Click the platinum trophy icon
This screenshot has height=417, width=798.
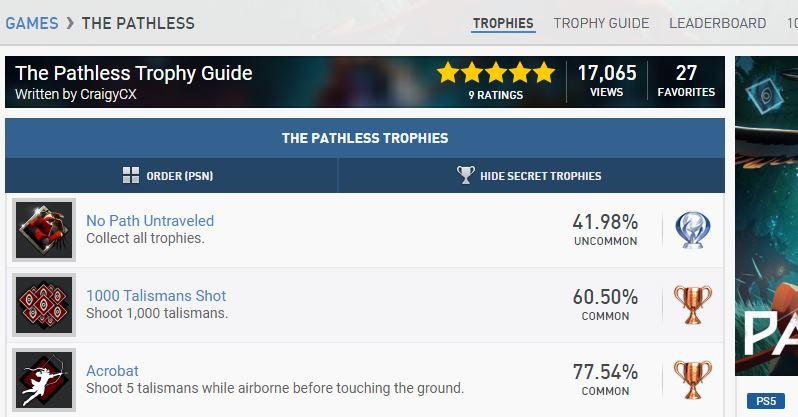coord(692,230)
